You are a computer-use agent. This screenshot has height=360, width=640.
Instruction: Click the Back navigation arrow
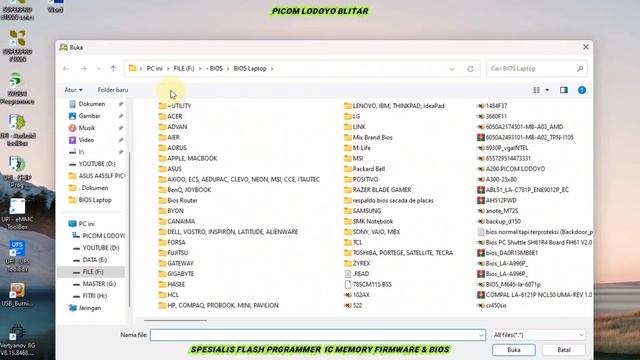[x=66, y=69]
